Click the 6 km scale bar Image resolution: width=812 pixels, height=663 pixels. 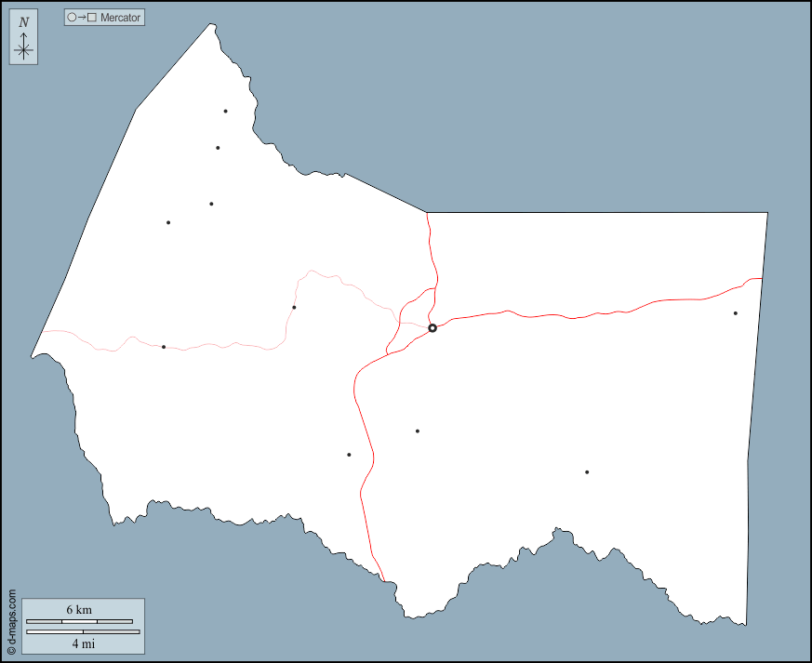pos(79,620)
